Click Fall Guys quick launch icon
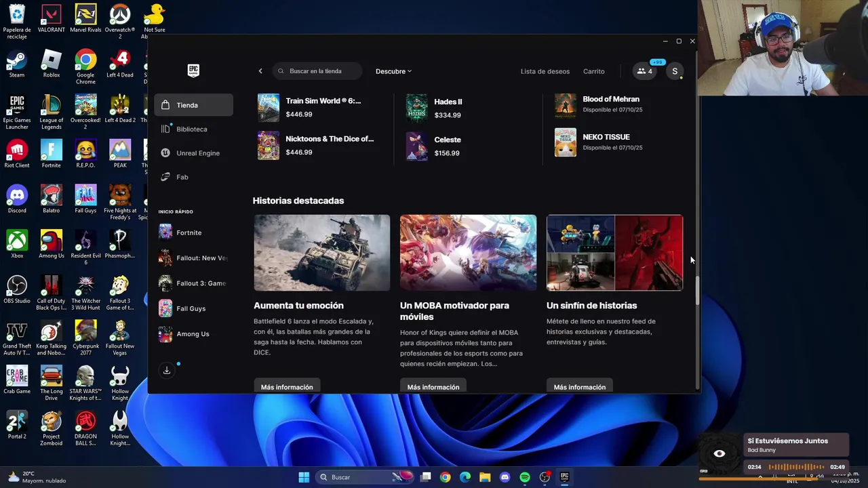The image size is (868, 488). pos(165,308)
